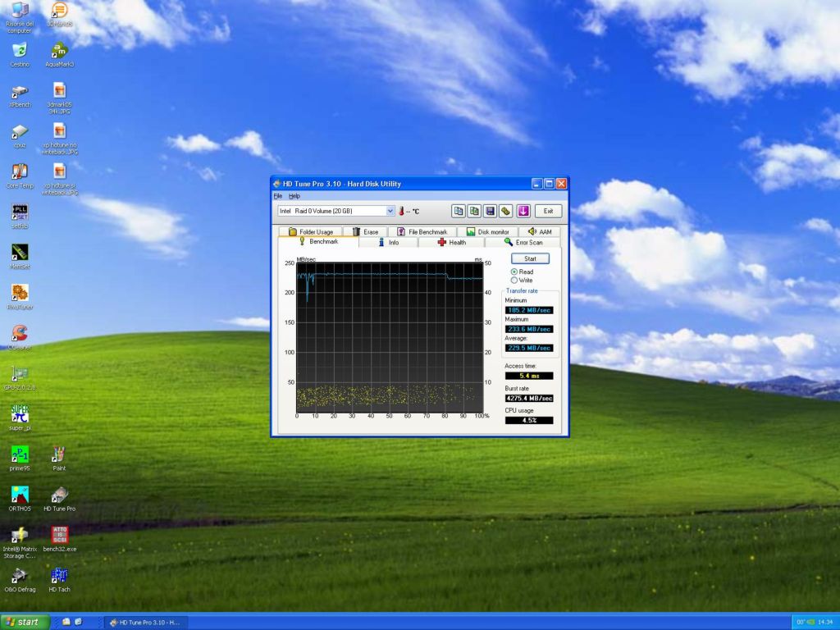Select the xp hdtune no writeback.JPG file
The image size is (840, 630).
[59, 139]
